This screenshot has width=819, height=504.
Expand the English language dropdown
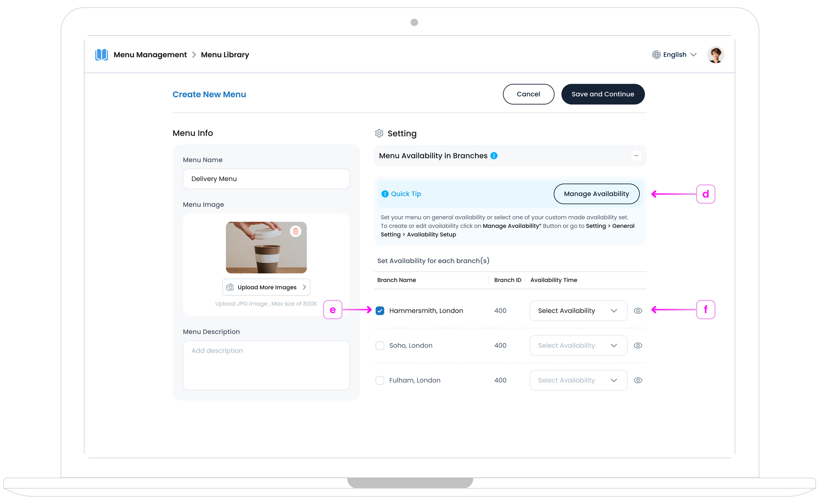pyautogui.click(x=693, y=55)
